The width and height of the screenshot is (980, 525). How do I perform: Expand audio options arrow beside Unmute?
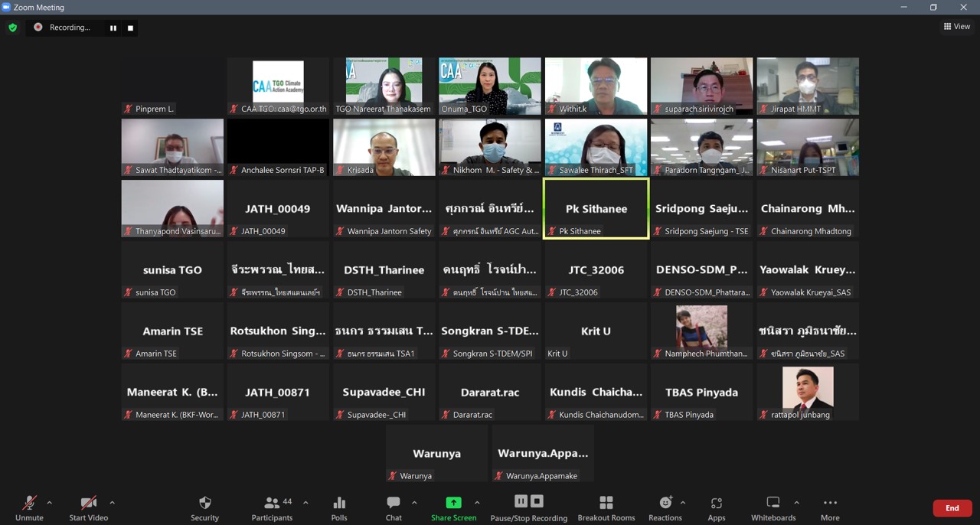[x=50, y=503]
